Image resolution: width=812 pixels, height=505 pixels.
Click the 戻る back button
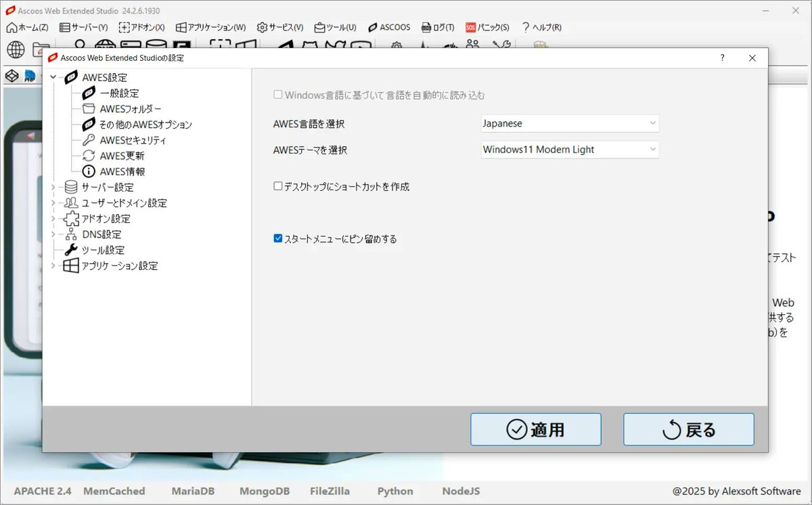coord(689,429)
